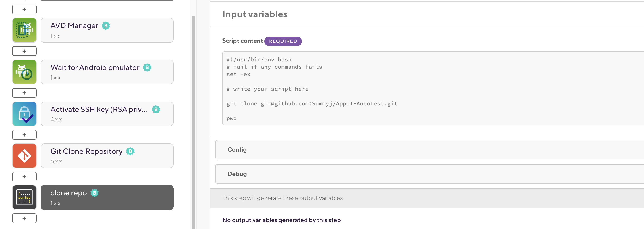Click the Activate SSH key lock icon

click(24, 114)
